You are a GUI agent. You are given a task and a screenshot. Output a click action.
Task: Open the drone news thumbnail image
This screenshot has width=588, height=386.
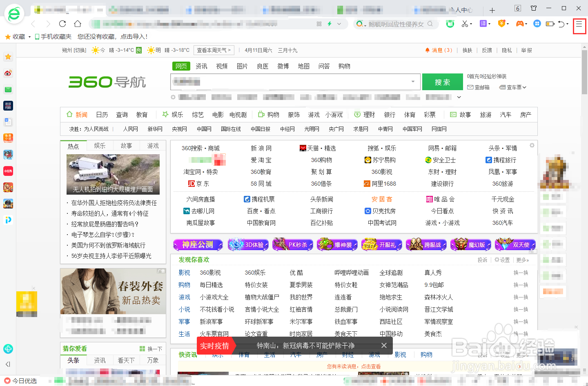(x=113, y=174)
